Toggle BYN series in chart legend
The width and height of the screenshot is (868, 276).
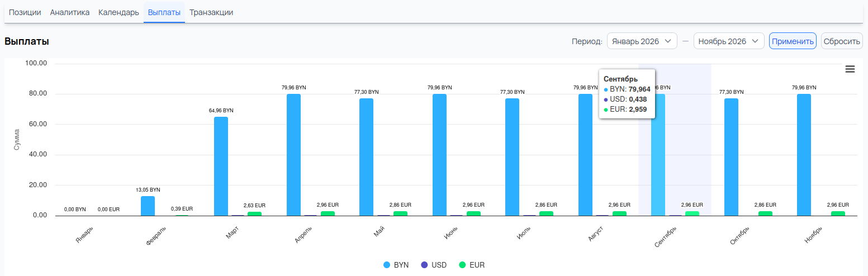click(396, 265)
